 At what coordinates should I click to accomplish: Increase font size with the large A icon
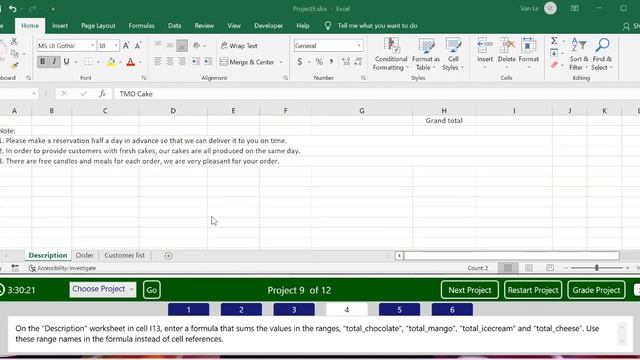pos(126,46)
